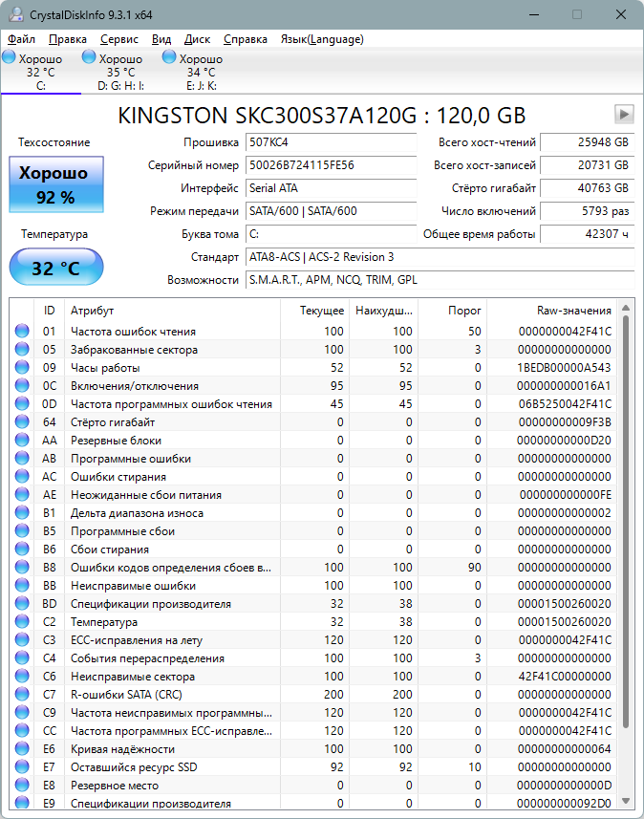Select status circle for disk E: J: K:
Viewport: 644px width, 819px height.
tap(169, 56)
